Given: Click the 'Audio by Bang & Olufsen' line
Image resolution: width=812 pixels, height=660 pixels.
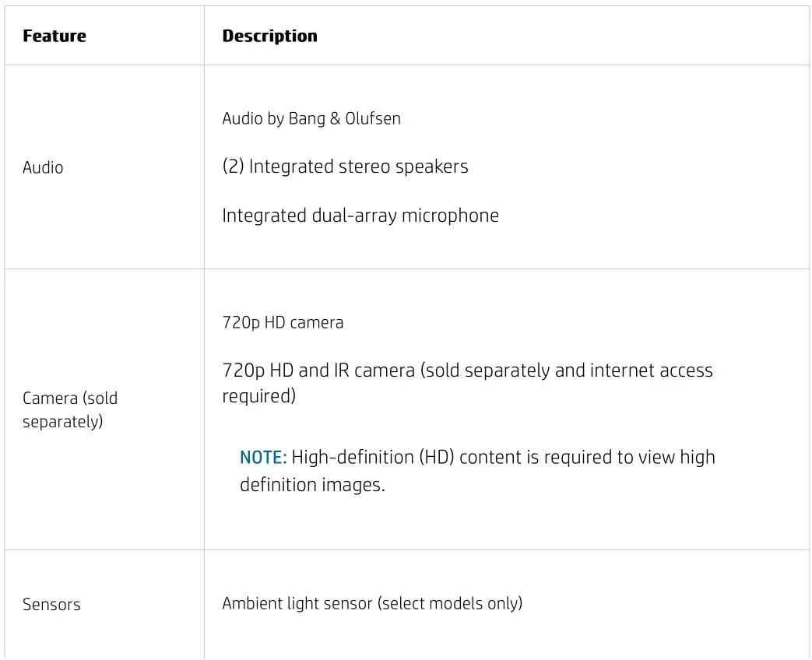Looking at the screenshot, I should click(311, 119).
